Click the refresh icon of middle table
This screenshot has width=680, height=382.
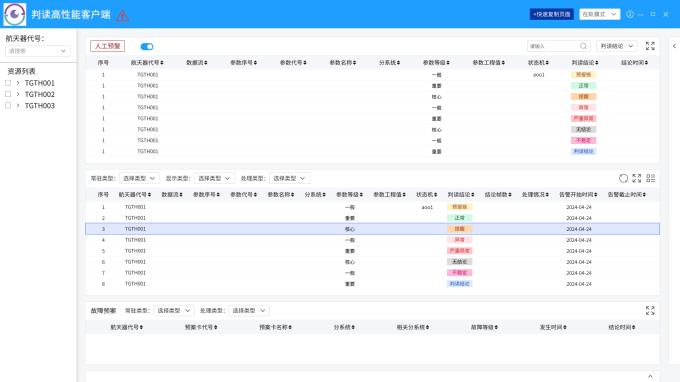(623, 178)
